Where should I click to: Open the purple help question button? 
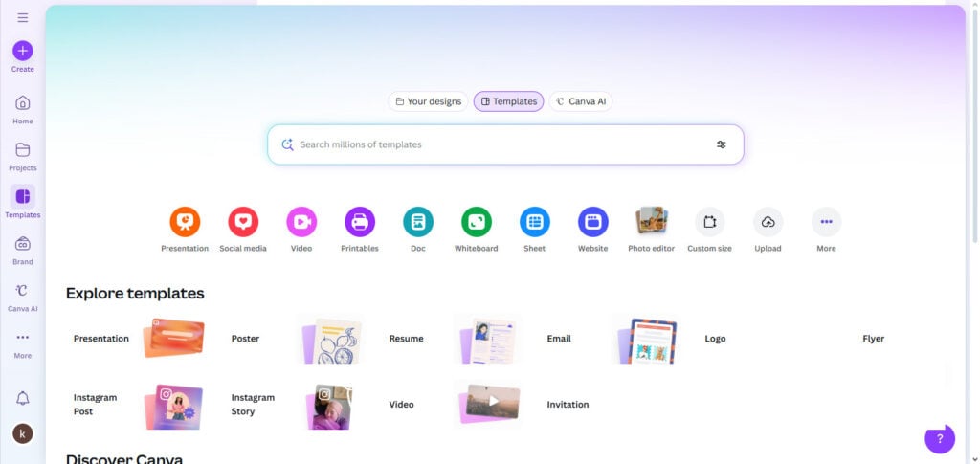pos(940,438)
